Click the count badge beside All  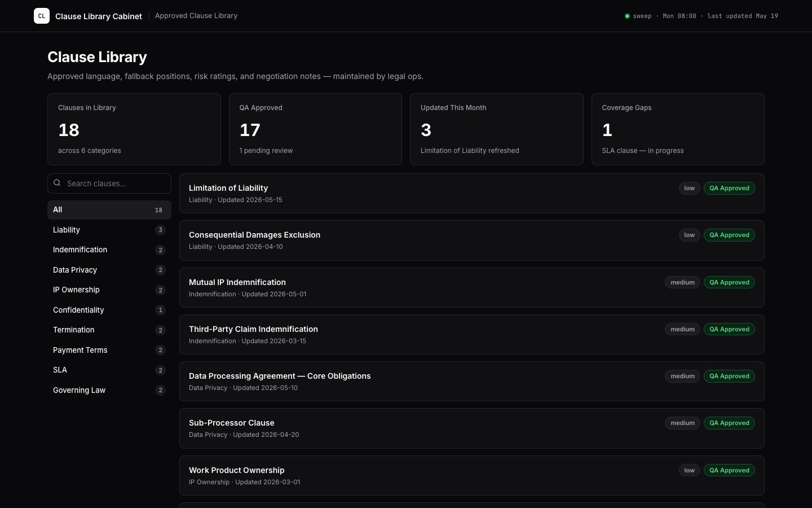[x=158, y=210]
